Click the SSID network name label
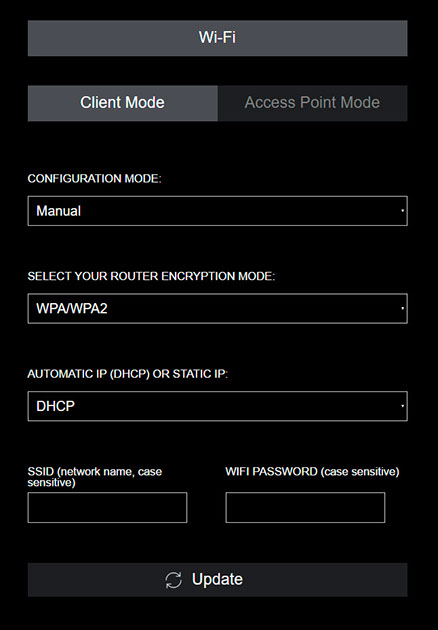 click(95, 477)
